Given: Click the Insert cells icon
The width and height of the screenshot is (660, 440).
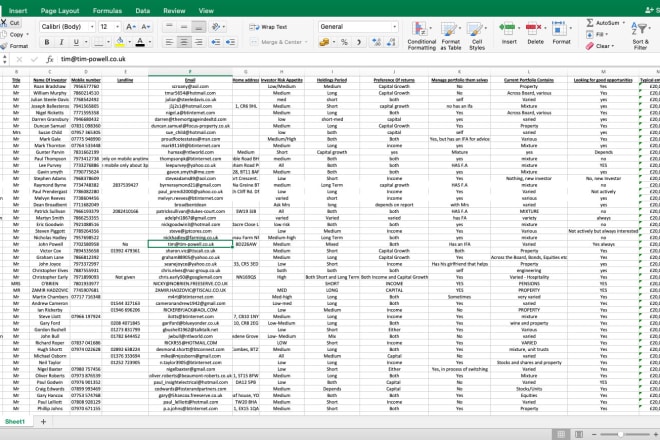Looking at the screenshot, I should [x=507, y=28].
